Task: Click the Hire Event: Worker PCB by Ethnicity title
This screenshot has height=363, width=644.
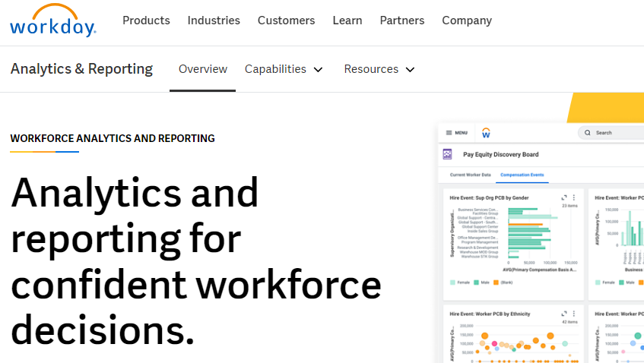Action: click(490, 314)
